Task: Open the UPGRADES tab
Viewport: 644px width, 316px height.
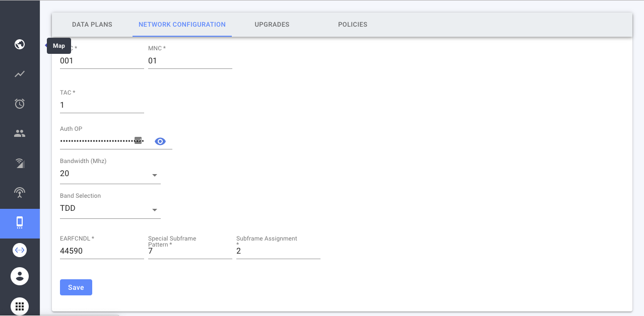Action: (x=272, y=24)
